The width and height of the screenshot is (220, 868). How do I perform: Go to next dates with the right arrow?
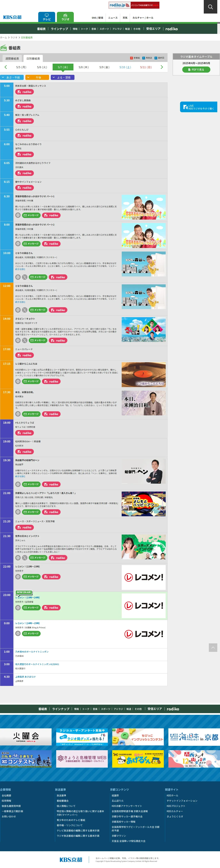(x=162, y=67)
